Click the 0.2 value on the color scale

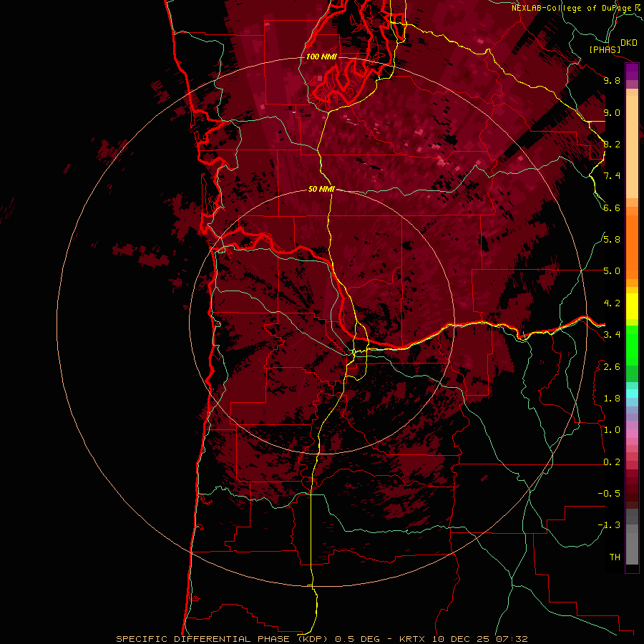click(x=612, y=462)
